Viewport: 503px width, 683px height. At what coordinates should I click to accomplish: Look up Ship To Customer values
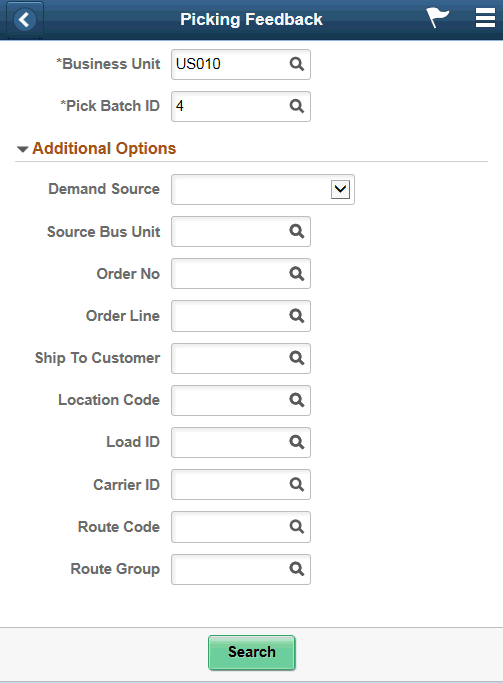(x=297, y=358)
